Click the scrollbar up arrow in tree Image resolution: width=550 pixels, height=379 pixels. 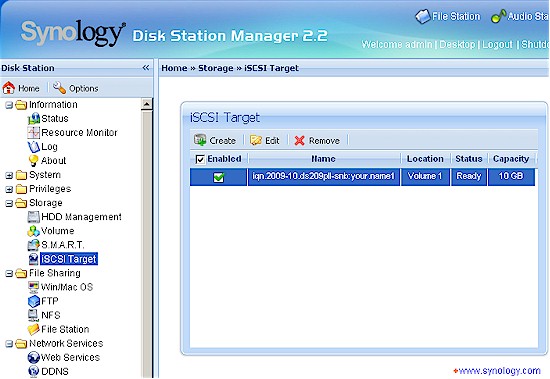click(x=147, y=104)
